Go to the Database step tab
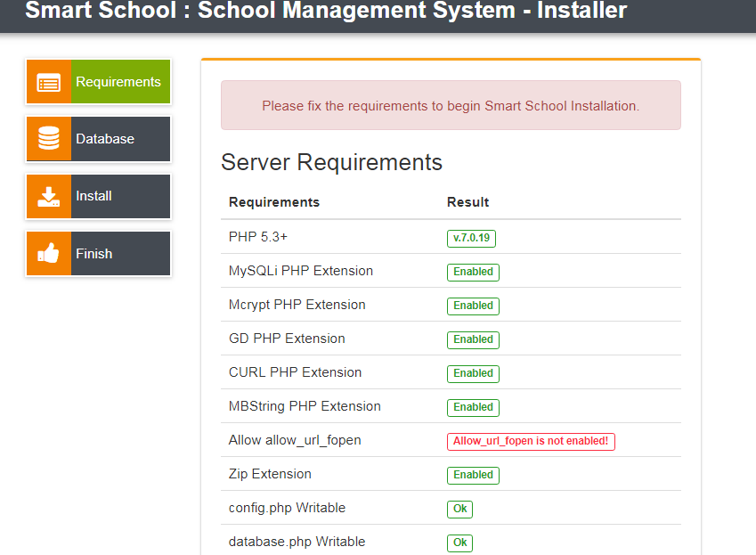Screen dimensions: 756x555 (105, 139)
